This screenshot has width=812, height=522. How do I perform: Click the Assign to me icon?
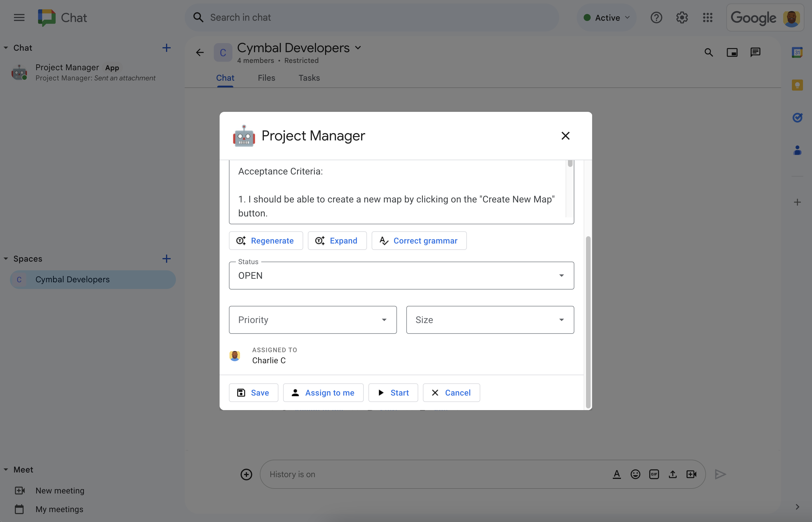[x=295, y=392]
